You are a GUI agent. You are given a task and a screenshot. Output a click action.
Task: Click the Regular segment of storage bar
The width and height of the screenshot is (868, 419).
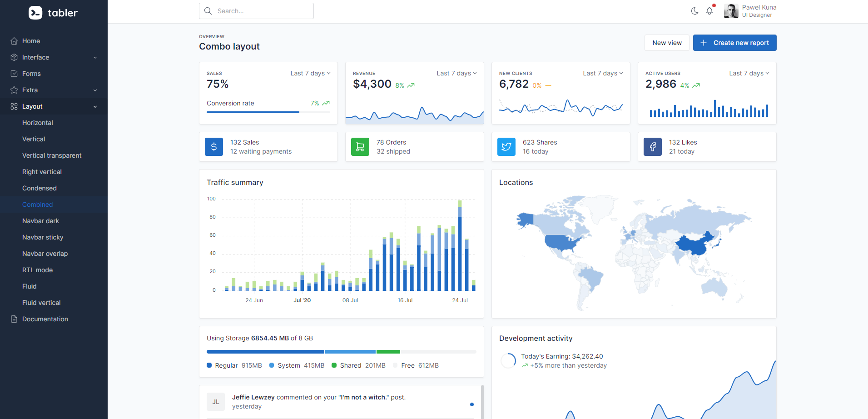pyautogui.click(x=265, y=352)
